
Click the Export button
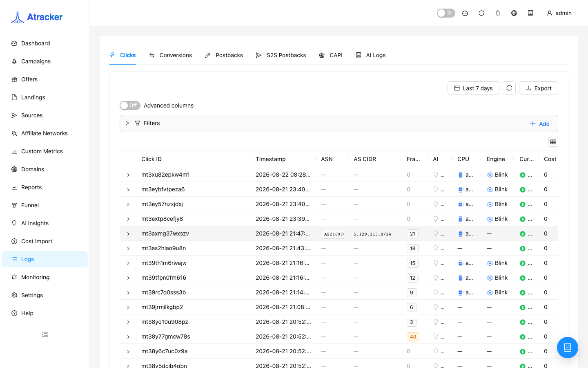click(538, 88)
